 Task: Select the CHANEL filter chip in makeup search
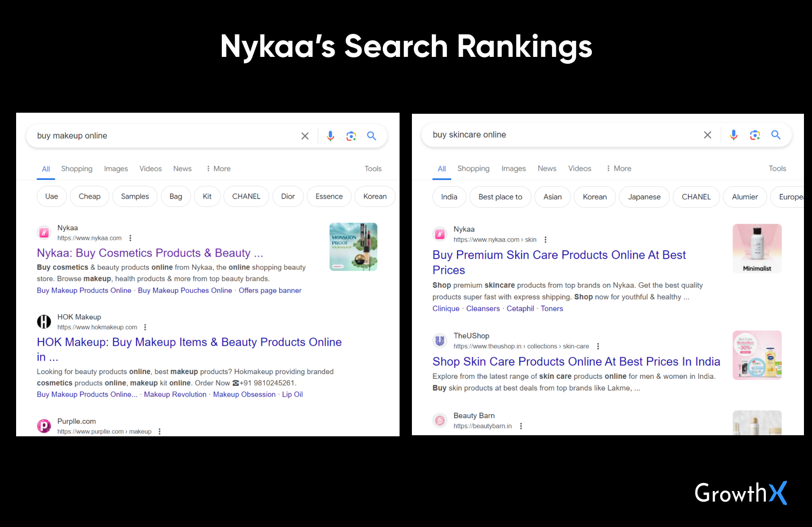[x=246, y=196]
